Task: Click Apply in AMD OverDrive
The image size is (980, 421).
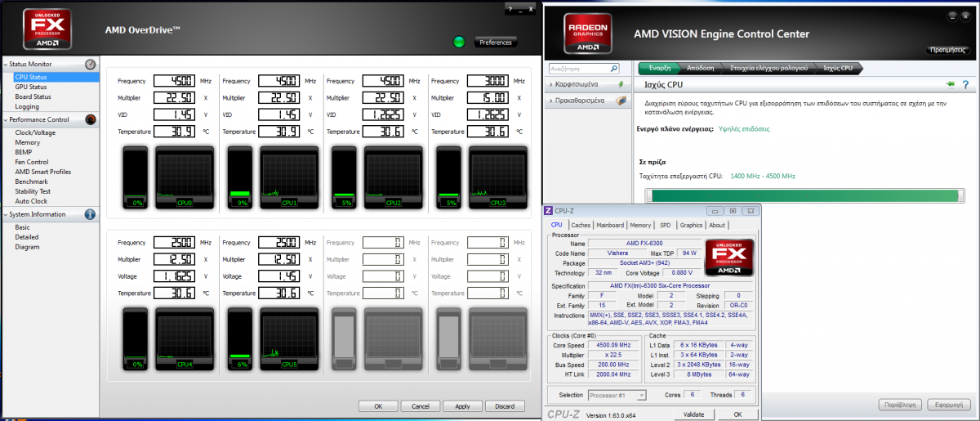Action: tap(462, 406)
